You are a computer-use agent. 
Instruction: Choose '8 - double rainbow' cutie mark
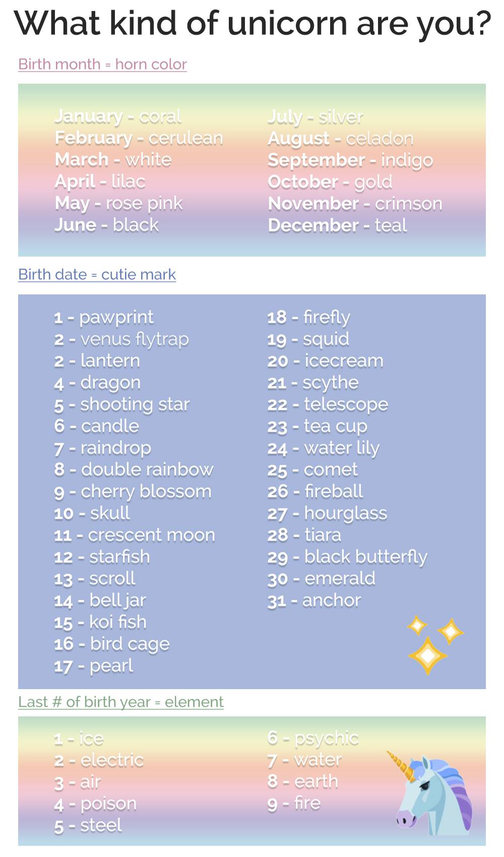tap(134, 469)
